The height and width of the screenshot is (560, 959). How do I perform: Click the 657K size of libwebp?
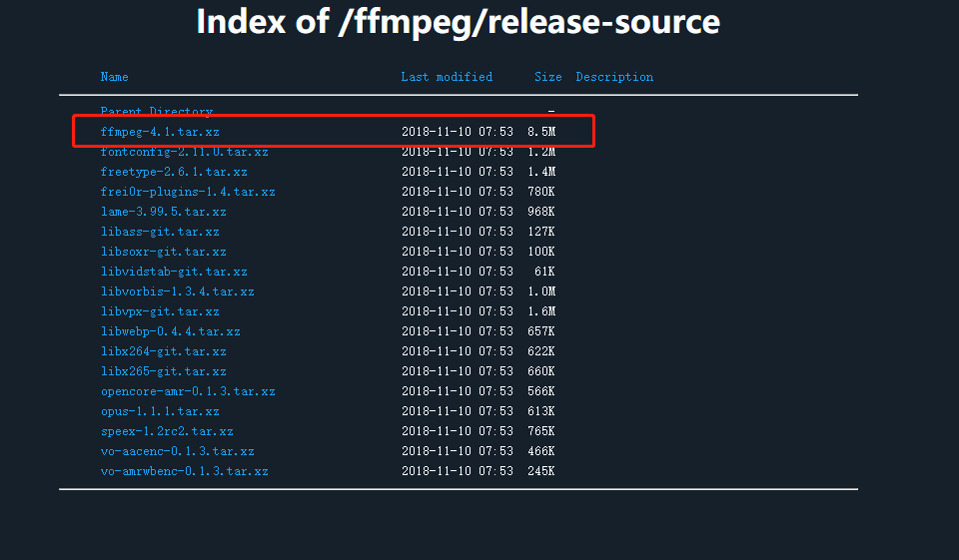click(541, 331)
